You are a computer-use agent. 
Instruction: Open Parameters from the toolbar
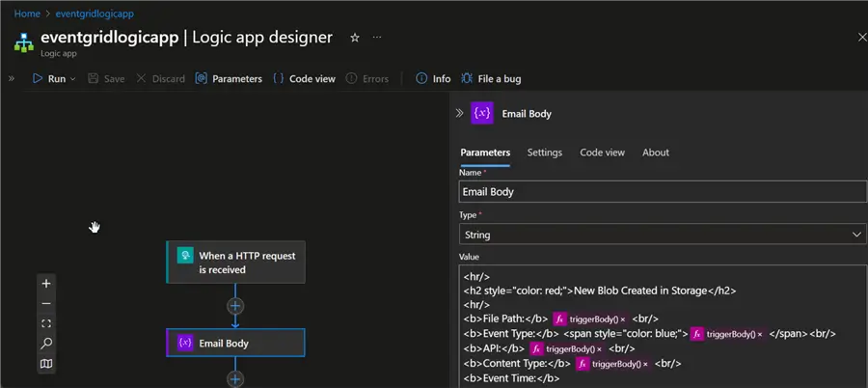click(x=229, y=79)
